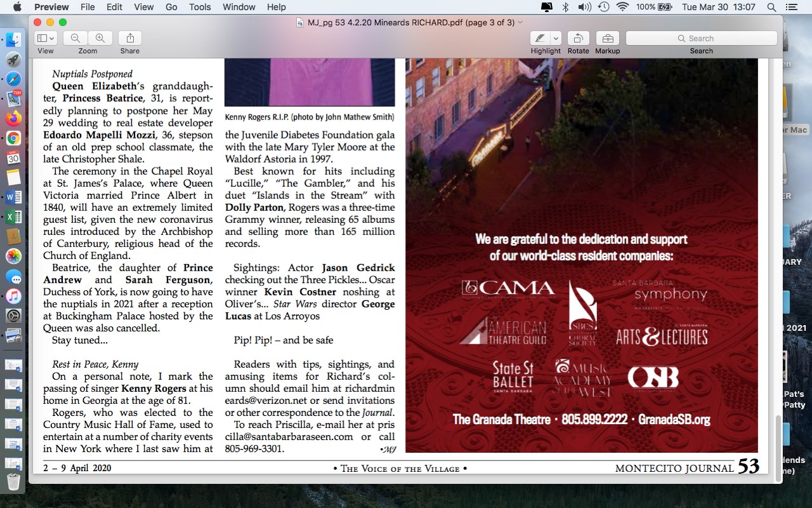Open Bluetooth status menu
Image resolution: width=812 pixels, height=508 pixels.
point(565,7)
